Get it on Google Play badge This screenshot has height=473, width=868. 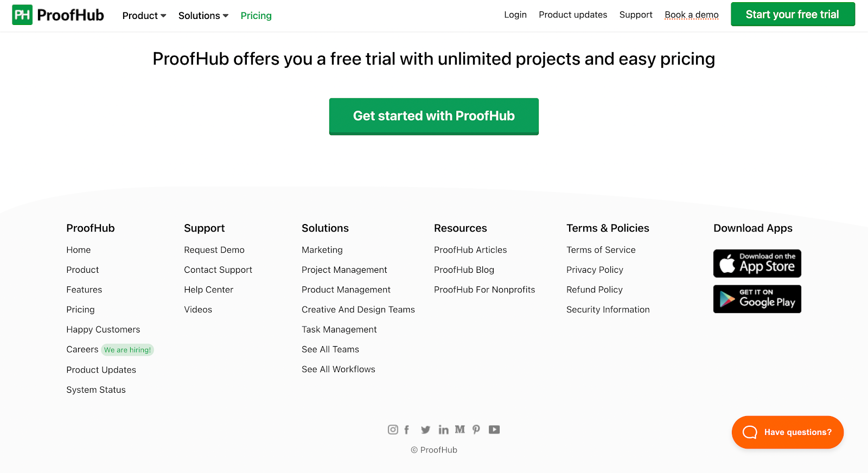tap(757, 299)
